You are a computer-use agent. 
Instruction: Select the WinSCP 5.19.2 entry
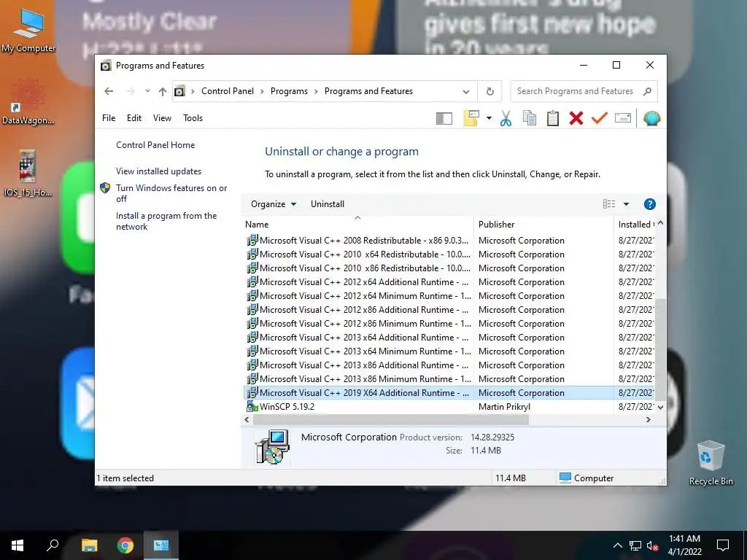tap(449, 407)
